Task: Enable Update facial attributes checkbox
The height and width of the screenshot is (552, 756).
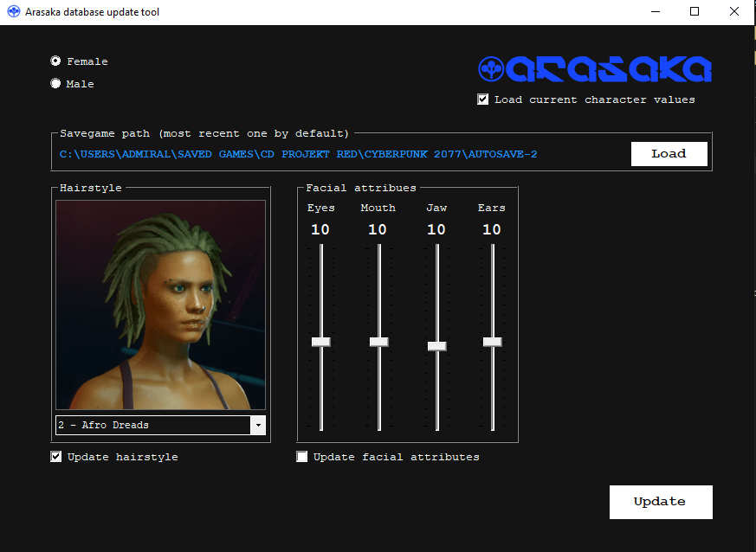Action: pyautogui.click(x=302, y=457)
